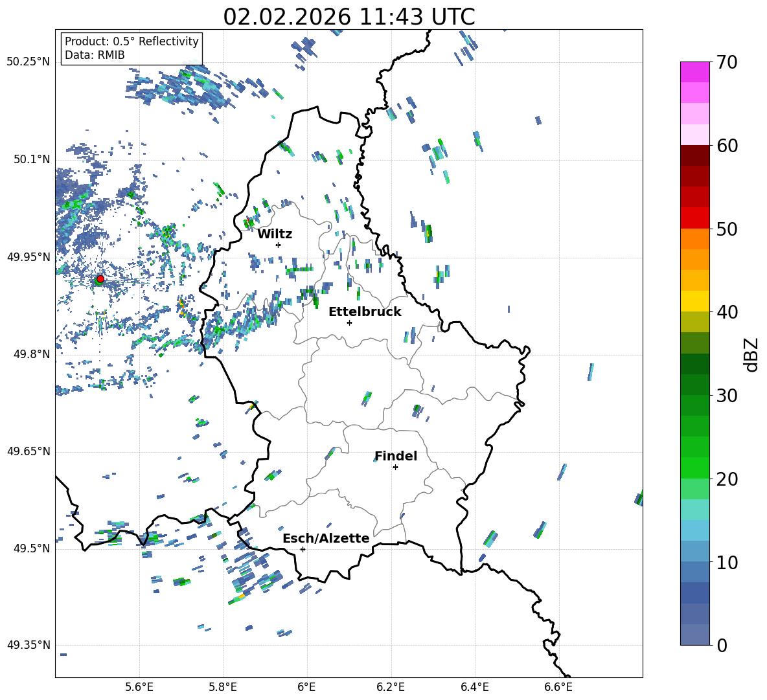Click the red radar site marker
This screenshot has height=700, width=767.
(x=100, y=279)
